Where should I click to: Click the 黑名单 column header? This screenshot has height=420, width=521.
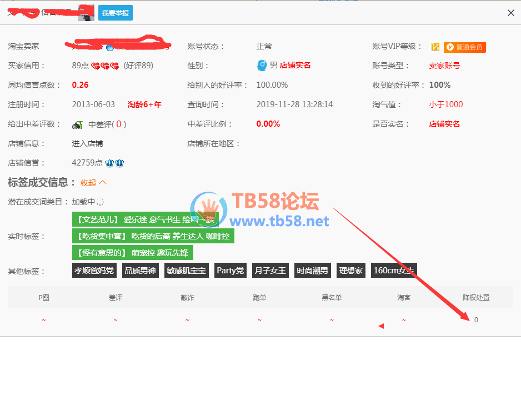point(332,297)
